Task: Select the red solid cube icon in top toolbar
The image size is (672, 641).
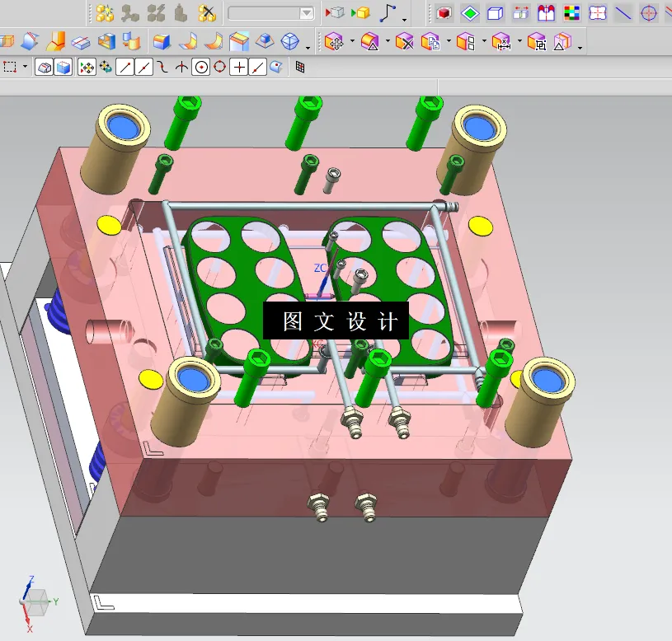Action: (444, 12)
